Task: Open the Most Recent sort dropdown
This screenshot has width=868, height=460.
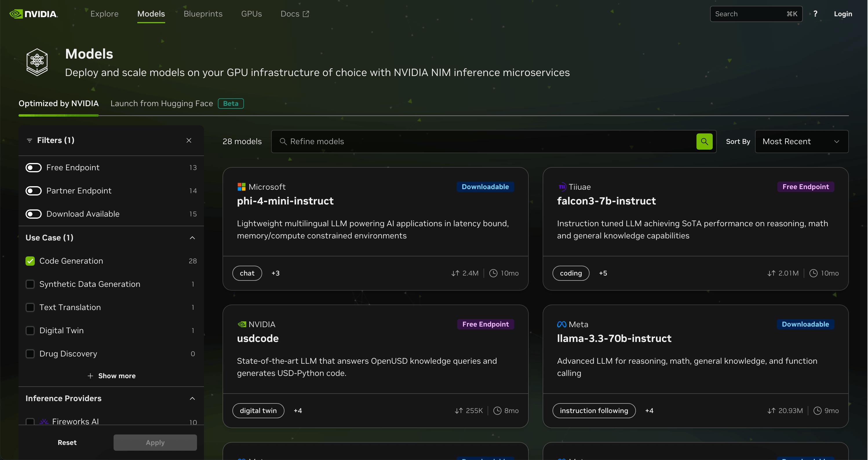Action: click(801, 141)
